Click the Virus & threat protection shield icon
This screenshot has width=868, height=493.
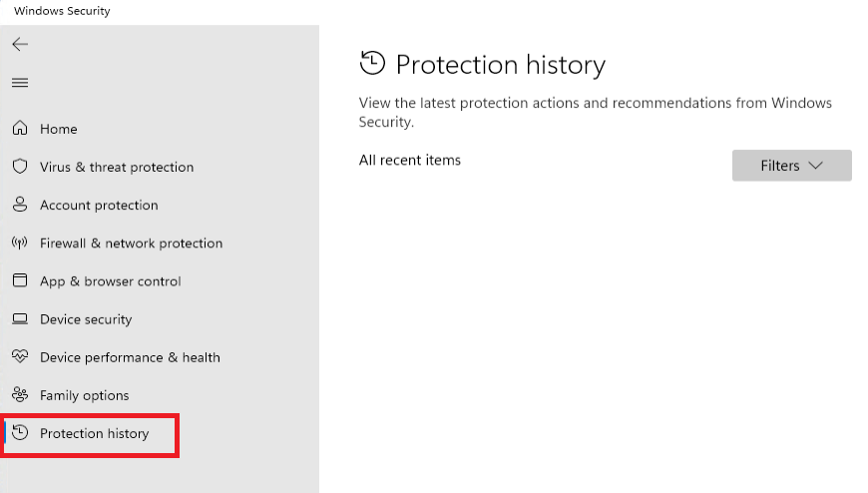point(20,167)
